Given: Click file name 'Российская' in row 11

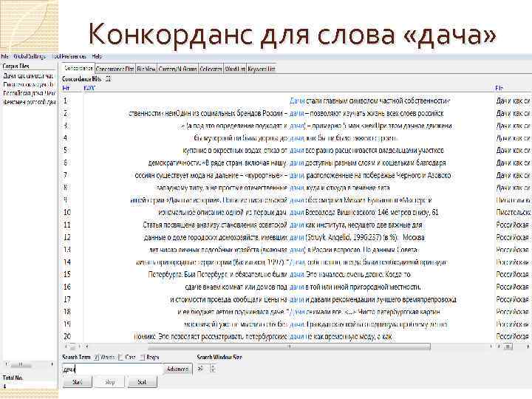Looking at the screenshot, I should click(x=513, y=225).
